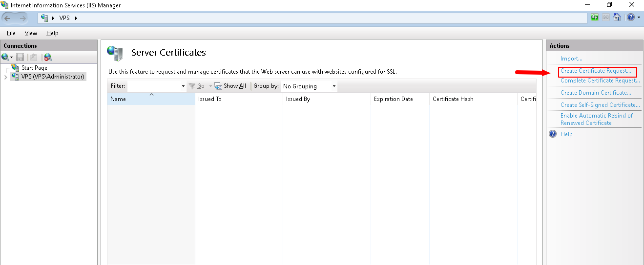Image resolution: width=644 pixels, height=265 pixels.
Task: Click inside the Filter text field
Action: click(154, 86)
